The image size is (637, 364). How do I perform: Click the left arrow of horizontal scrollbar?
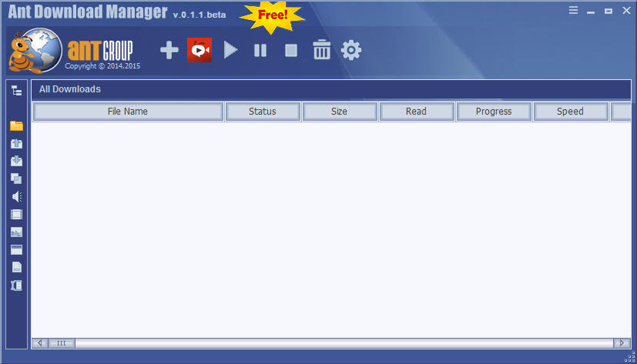click(x=40, y=343)
